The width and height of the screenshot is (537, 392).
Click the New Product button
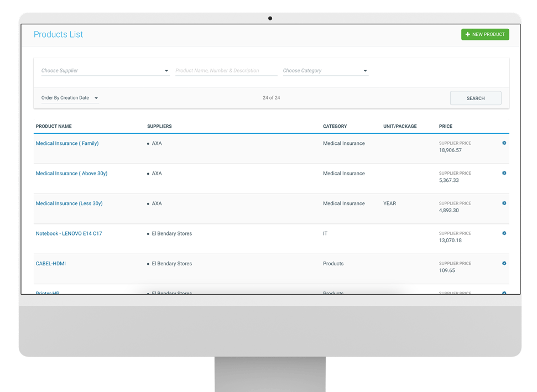pyautogui.click(x=485, y=34)
